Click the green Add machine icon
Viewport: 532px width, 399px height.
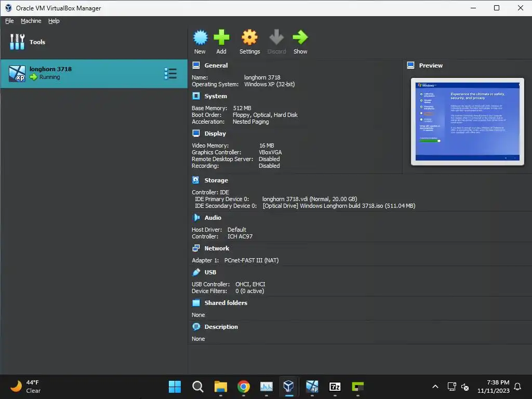tap(221, 37)
